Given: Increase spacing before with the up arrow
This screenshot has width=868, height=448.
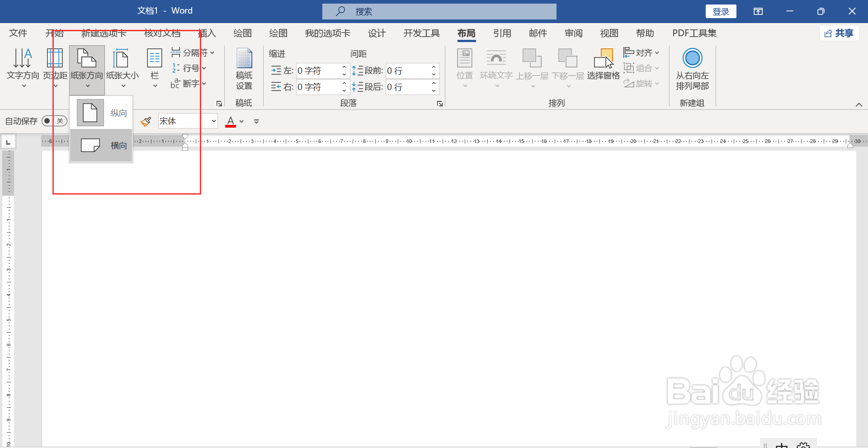Looking at the screenshot, I should coord(434,67).
